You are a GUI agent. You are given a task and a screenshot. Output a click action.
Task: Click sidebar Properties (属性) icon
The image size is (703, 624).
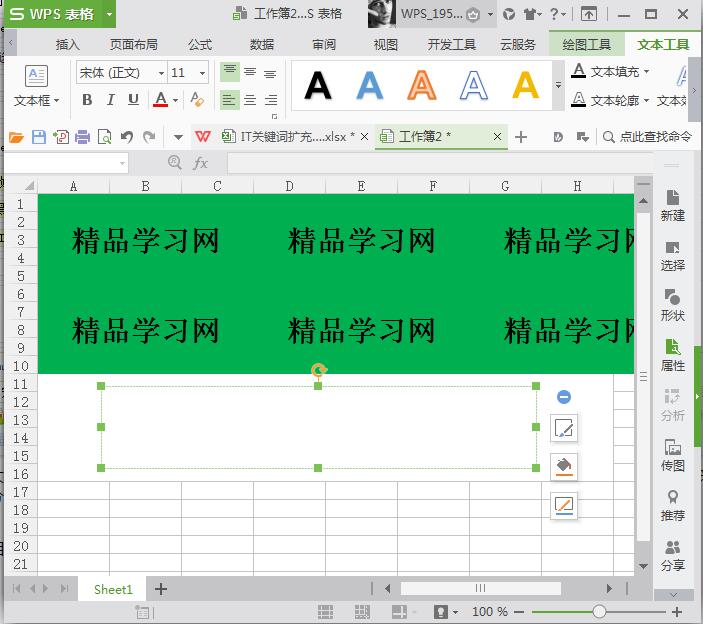coord(673,355)
